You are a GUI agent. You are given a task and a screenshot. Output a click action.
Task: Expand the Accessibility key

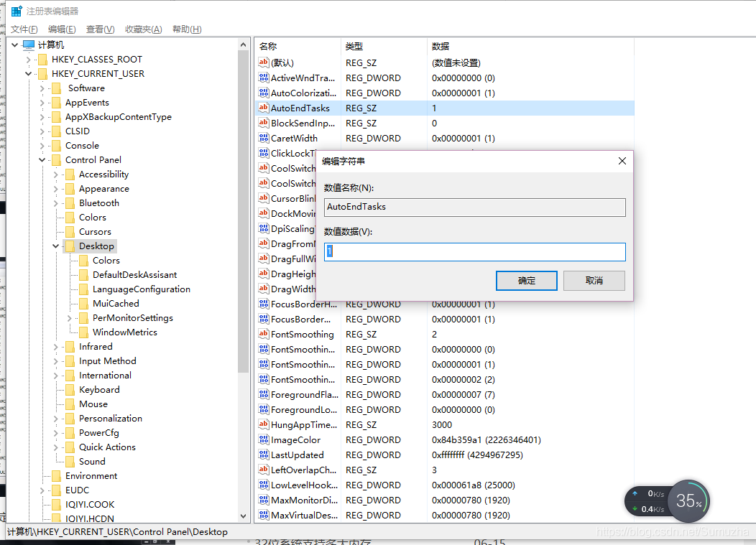(x=55, y=174)
